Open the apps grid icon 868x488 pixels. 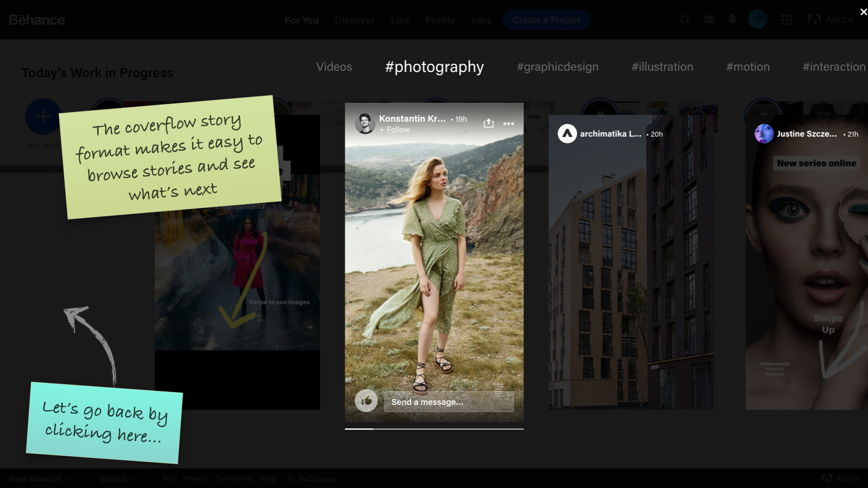[x=787, y=20]
